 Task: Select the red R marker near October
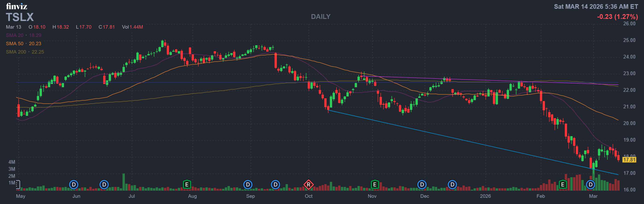point(308,185)
